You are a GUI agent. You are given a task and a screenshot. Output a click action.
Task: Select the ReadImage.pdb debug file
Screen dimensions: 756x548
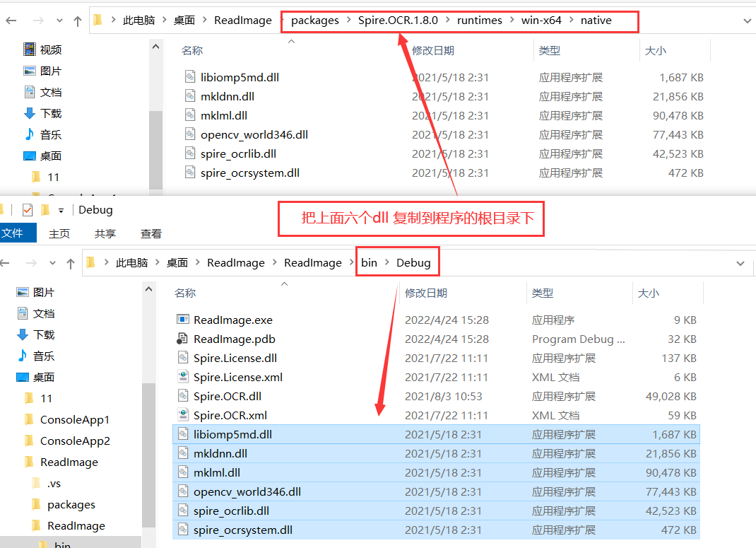234,339
